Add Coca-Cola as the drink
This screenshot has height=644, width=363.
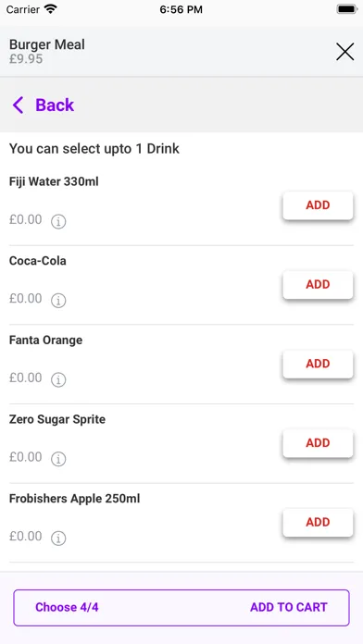[318, 285]
